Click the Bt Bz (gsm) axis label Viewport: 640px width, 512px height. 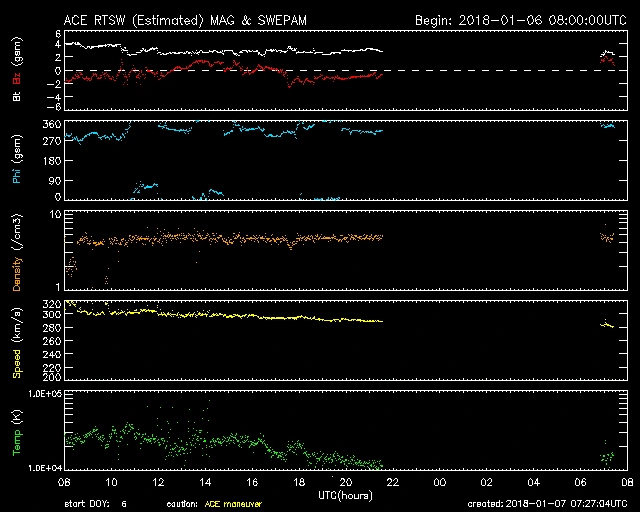17,69
